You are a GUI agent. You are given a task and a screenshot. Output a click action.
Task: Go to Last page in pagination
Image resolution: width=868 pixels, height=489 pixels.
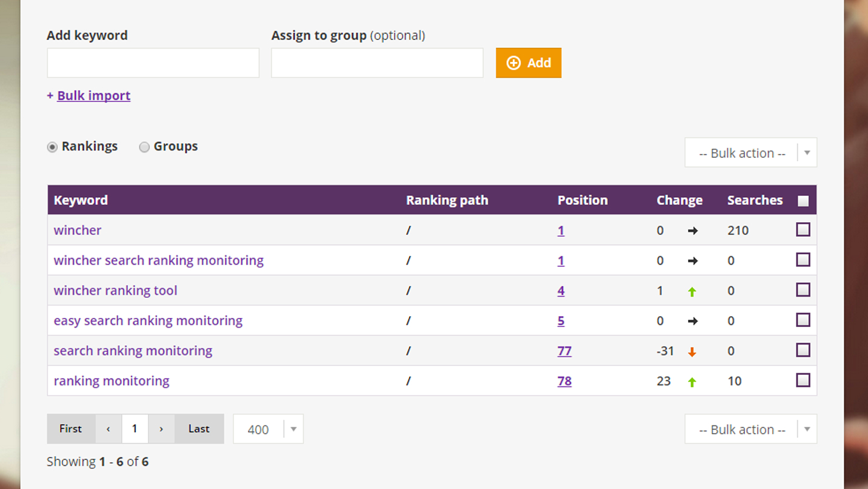point(199,429)
